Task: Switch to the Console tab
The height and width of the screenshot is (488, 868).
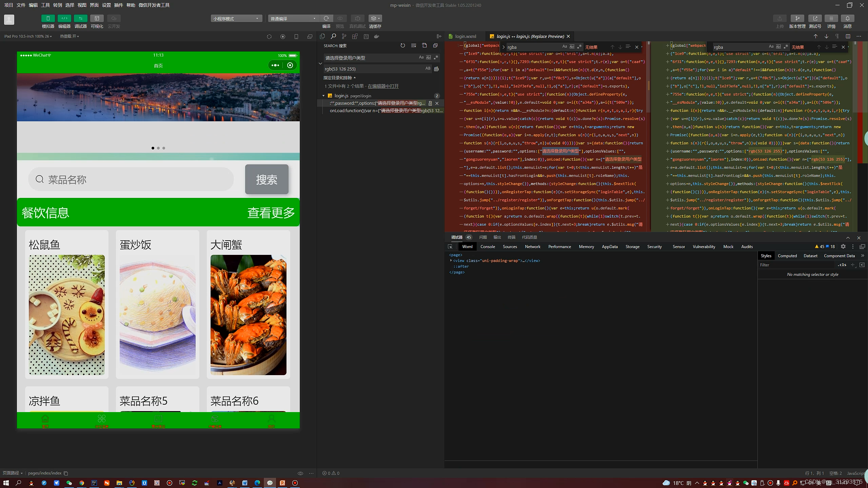Action: [488, 247]
